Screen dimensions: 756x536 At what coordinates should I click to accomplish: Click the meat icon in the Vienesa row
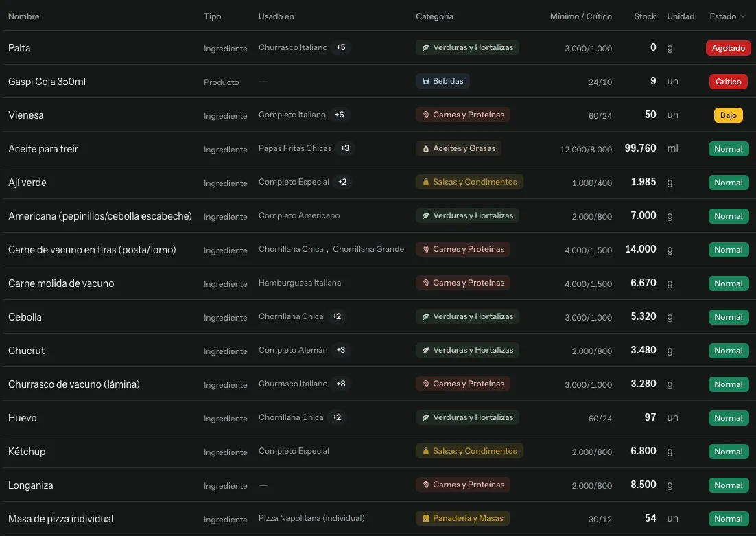pos(426,115)
